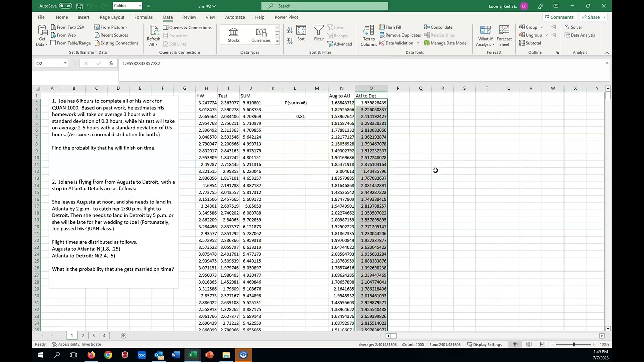Select the Stocks data type
Viewport: 644px width, 362px height.
click(x=234, y=35)
